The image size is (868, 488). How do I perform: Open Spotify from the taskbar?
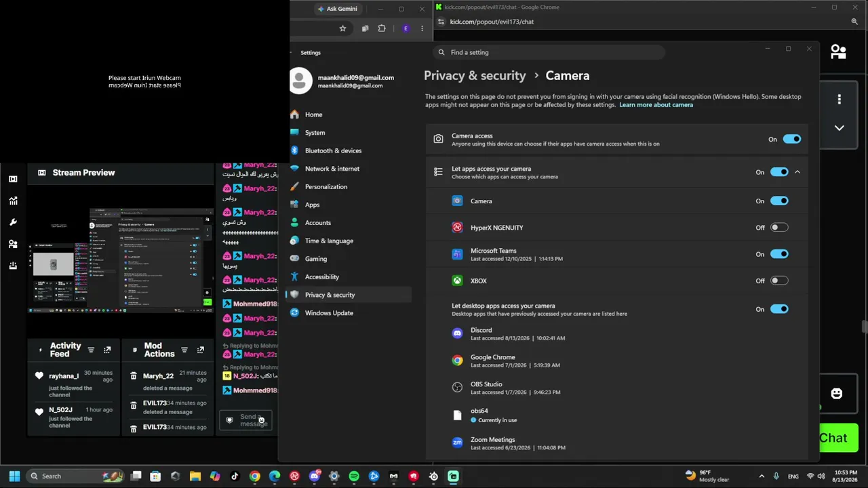[354, 476]
